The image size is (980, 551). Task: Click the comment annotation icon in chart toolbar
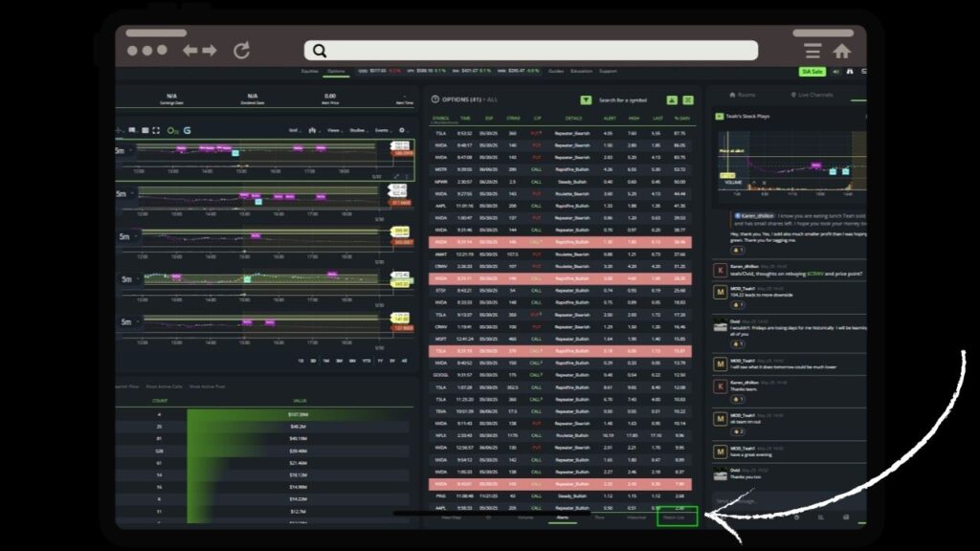pyautogui.click(x=132, y=130)
